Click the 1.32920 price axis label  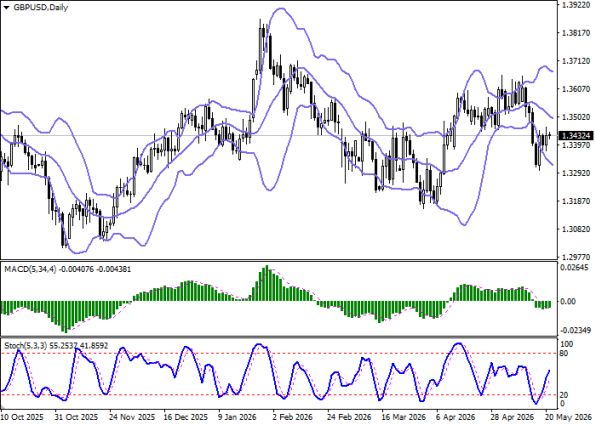click(x=576, y=173)
